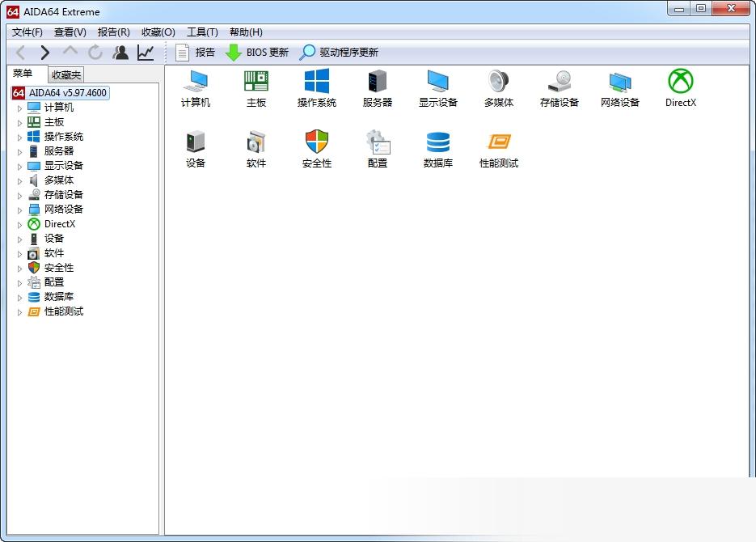Click the report document icon in toolbar
Image resolution: width=756 pixels, height=542 pixels.
tap(182, 53)
